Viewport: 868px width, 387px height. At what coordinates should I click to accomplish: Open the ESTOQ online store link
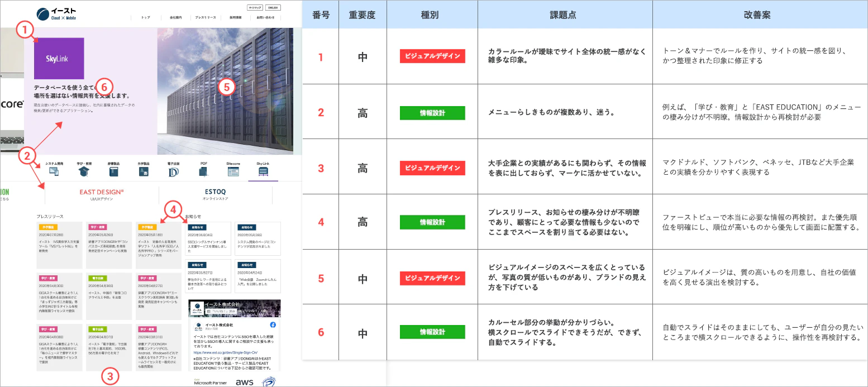click(215, 194)
